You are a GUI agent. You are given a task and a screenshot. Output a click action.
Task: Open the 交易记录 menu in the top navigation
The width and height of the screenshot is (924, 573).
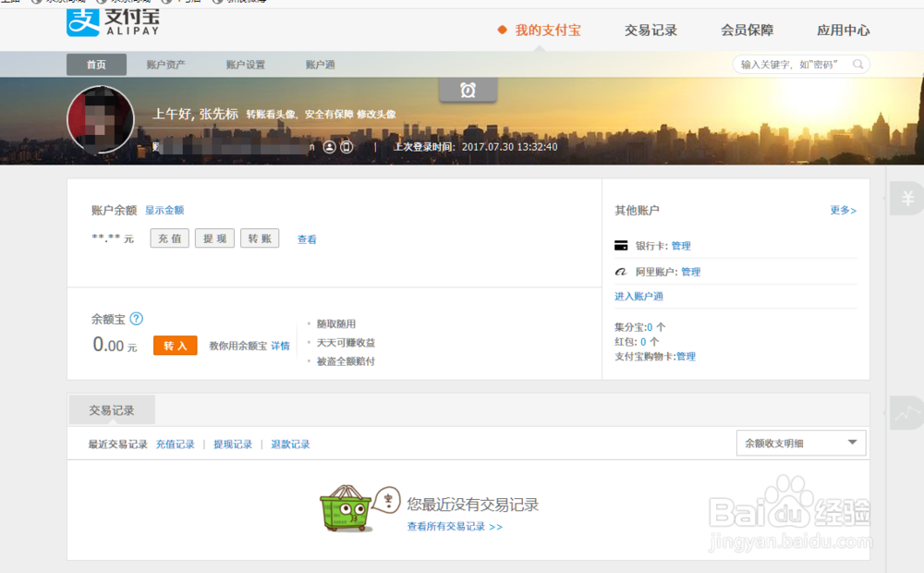click(652, 30)
